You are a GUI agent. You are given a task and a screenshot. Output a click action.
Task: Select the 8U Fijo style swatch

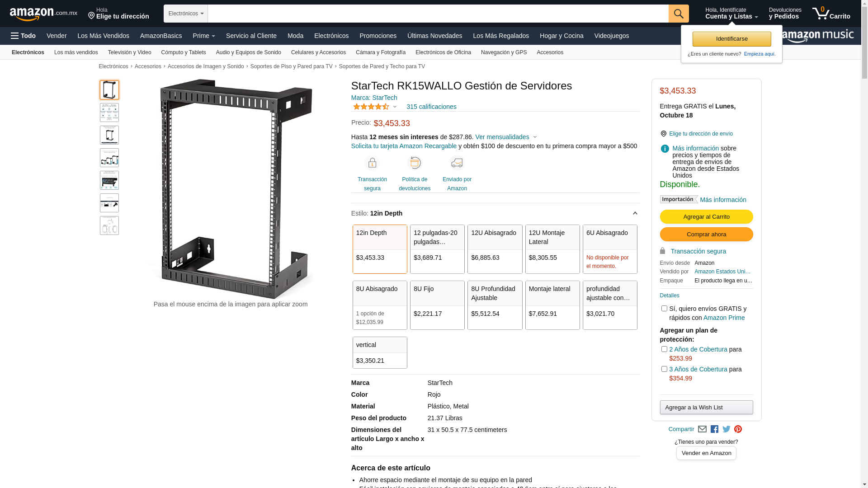437,305
